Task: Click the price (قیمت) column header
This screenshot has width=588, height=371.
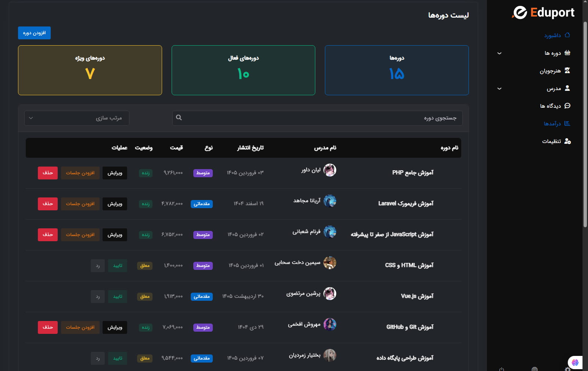Action: [x=176, y=148]
